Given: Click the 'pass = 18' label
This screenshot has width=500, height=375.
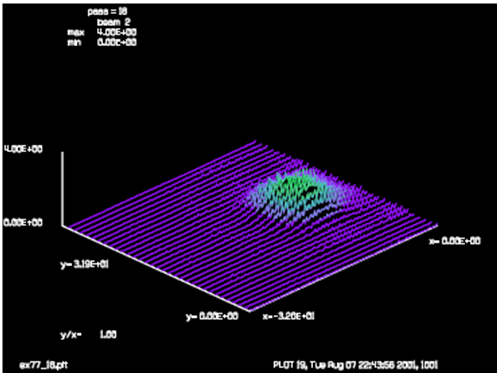Looking at the screenshot, I should (107, 11).
